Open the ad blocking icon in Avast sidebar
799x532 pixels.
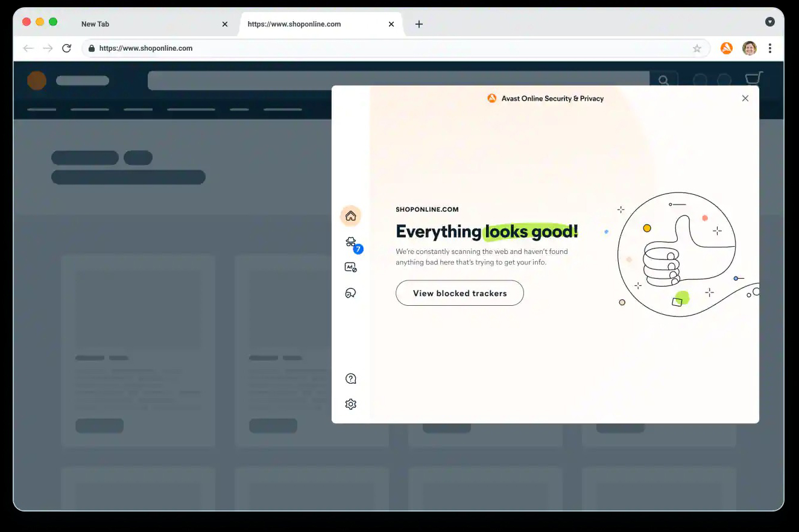click(350, 267)
